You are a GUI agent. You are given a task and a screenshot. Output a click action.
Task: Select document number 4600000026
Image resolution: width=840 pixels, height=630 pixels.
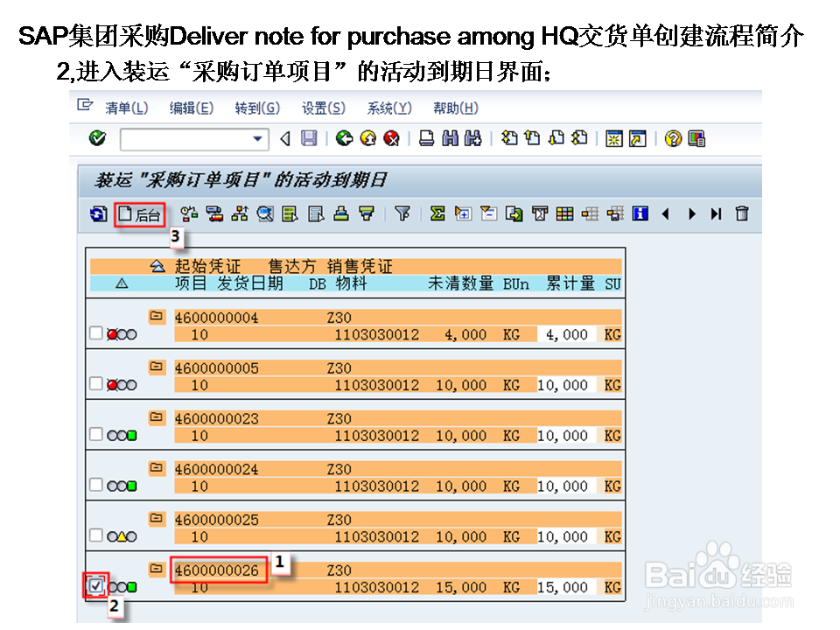point(216,570)
